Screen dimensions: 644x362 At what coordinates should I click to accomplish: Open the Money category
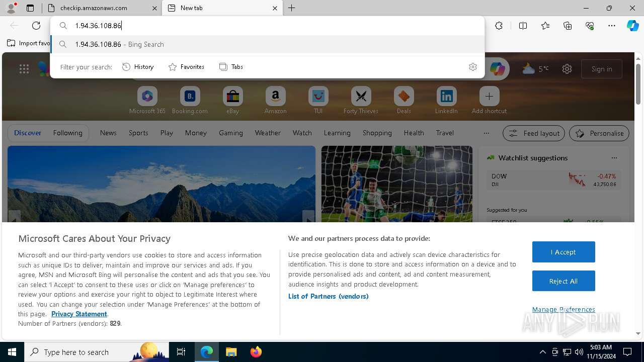[x=196, y=133]
